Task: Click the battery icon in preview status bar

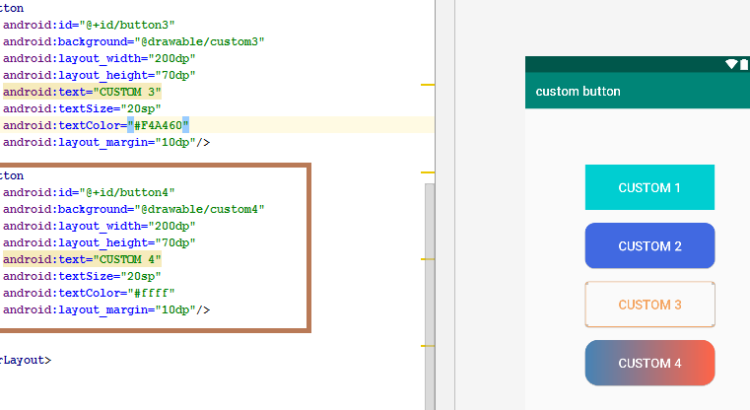Action: pos(745,64)
